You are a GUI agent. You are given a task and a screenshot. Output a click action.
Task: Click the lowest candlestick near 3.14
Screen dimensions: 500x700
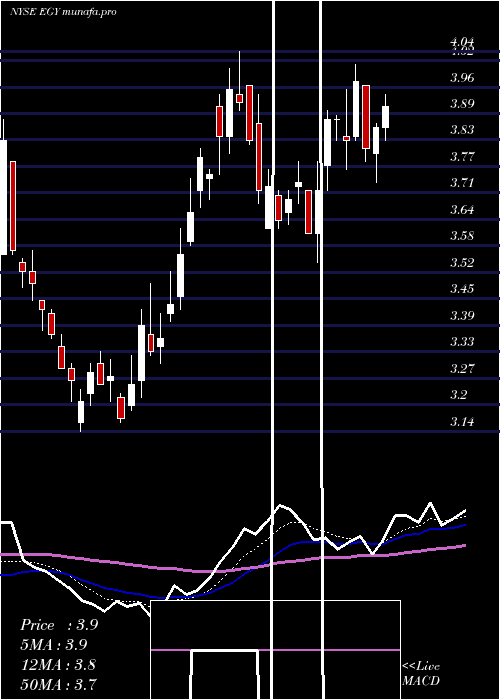(81, 412)
